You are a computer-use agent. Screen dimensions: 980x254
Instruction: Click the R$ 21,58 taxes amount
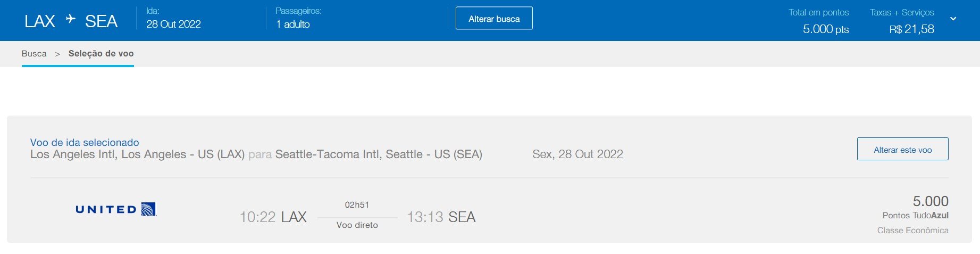click(911, 29)
